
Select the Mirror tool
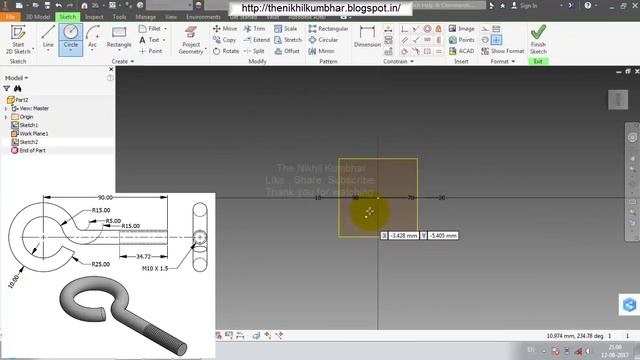click(x=322, y=51)
